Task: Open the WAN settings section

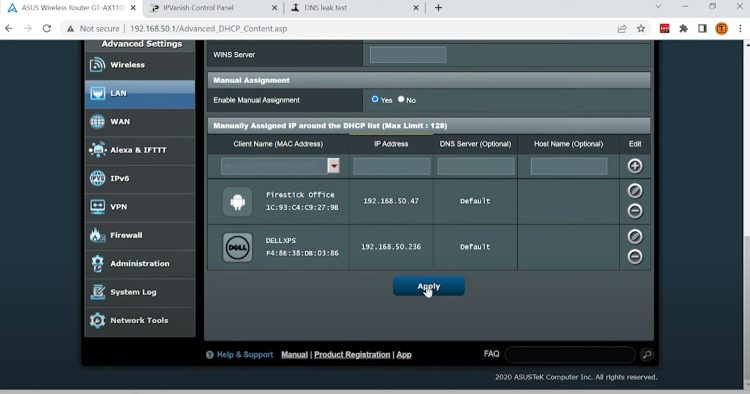Action: [140, 122]
